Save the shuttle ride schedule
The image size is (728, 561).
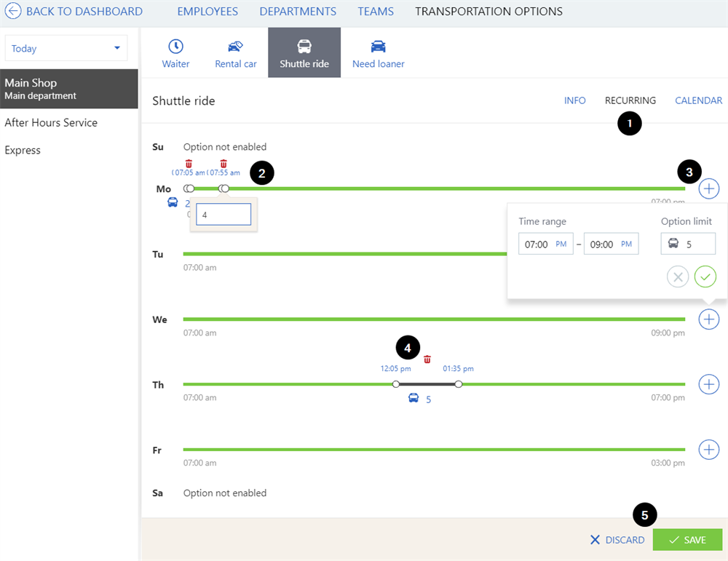(687, 539)
